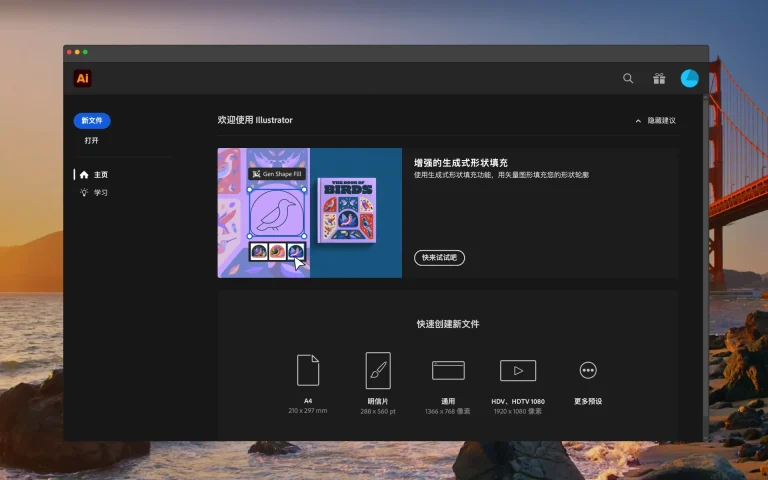Click the 1920 x 1080 像素 size text
768x480 pixels.
click(x=518, y=411)
